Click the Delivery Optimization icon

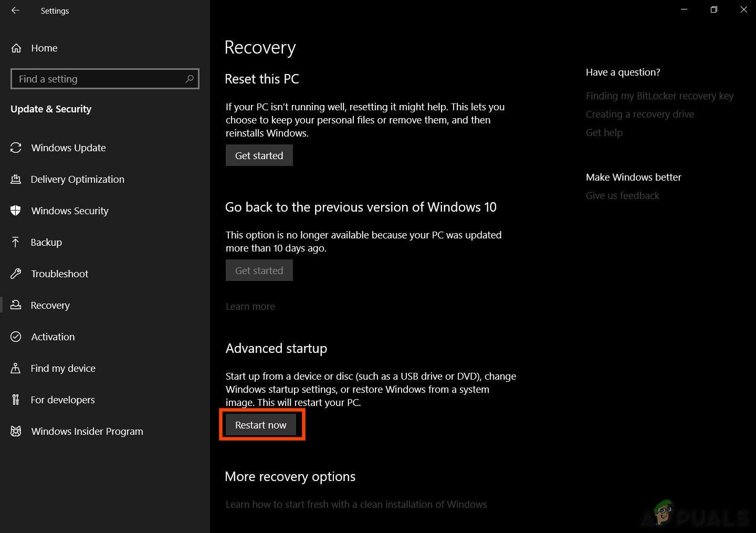click(16, 180)
